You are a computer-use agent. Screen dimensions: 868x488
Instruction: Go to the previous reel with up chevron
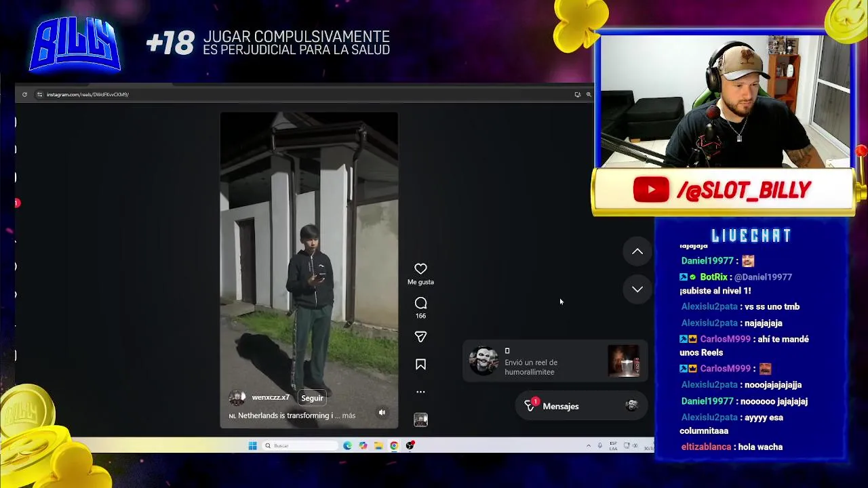(x=637, y=251)
